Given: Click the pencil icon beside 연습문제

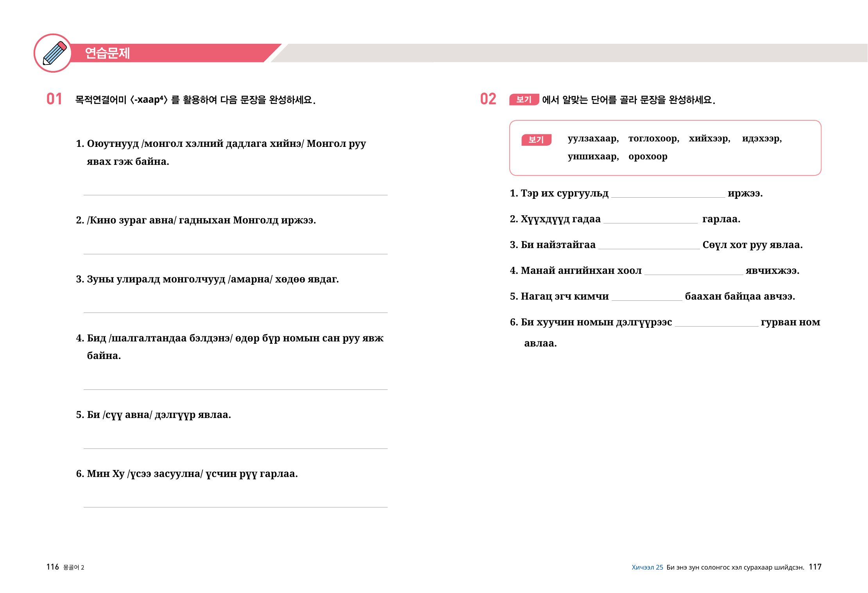Looking at the screenshot, I should tap(54, 53).
